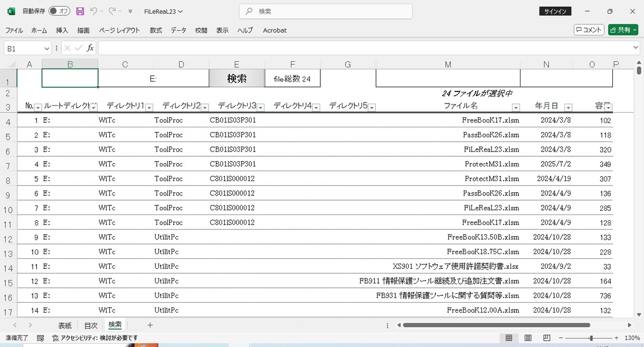Undo the last action
This screenshot has width=644, height=347.
pyautogui.click(x=93, y=11)
